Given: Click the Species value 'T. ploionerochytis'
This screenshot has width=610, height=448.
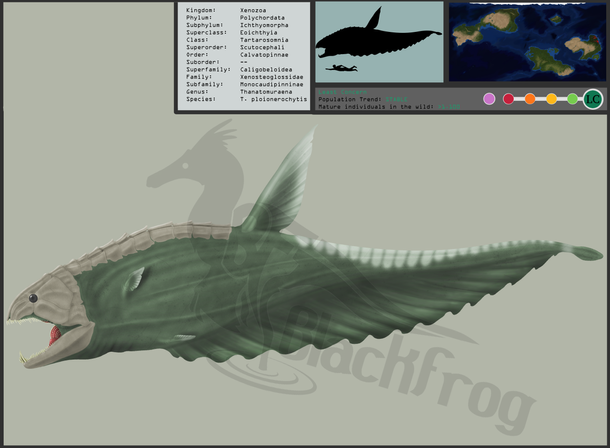Looking at the screenshot, I should click(x=273, y=99).
